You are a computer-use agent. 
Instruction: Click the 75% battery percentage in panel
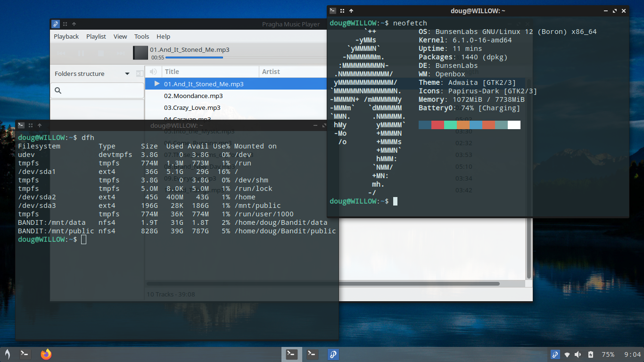pyautogui.click(x=608, y=354)
